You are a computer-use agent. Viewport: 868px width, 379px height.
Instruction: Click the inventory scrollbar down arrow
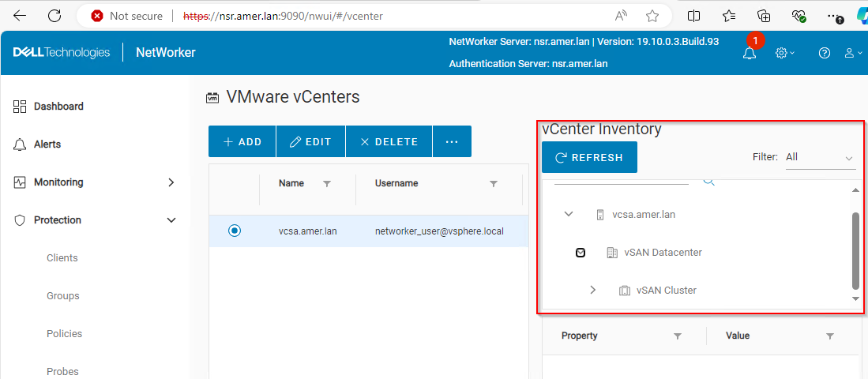pos(855,298)
